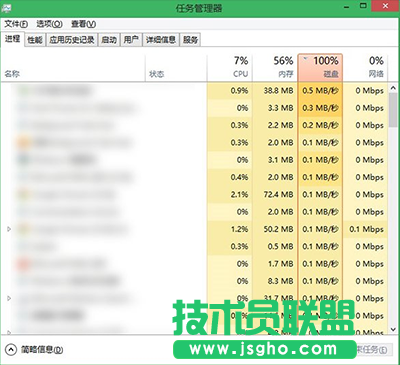Select the 0.4% CPU cell
400x365 pixels.
point(229,177)
